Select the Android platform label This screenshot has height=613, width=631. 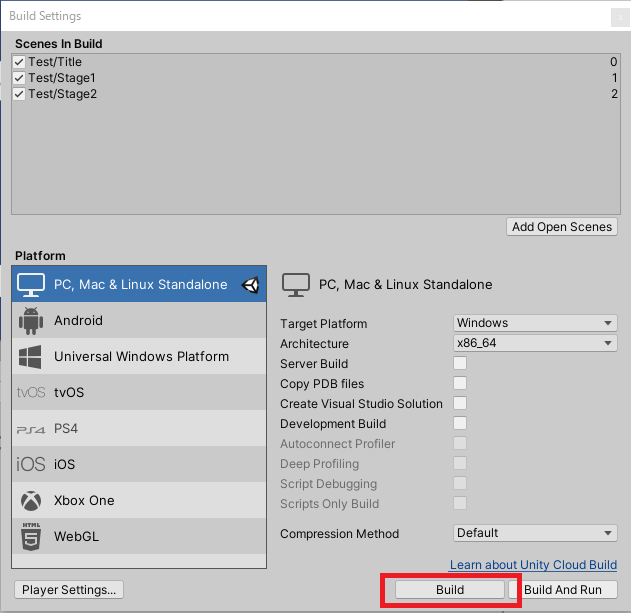coord(78,321)
